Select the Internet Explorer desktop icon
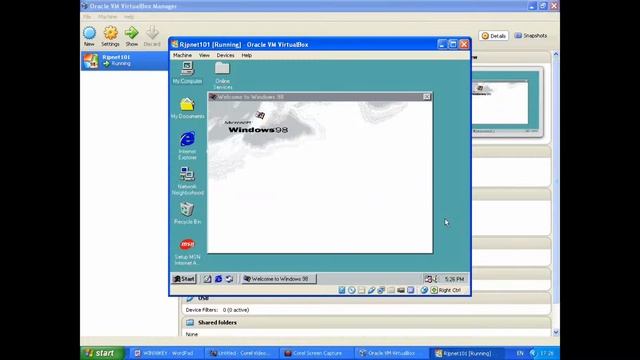Image resolution: width=640 pixels, height=360 pixels. pos(187,145)
